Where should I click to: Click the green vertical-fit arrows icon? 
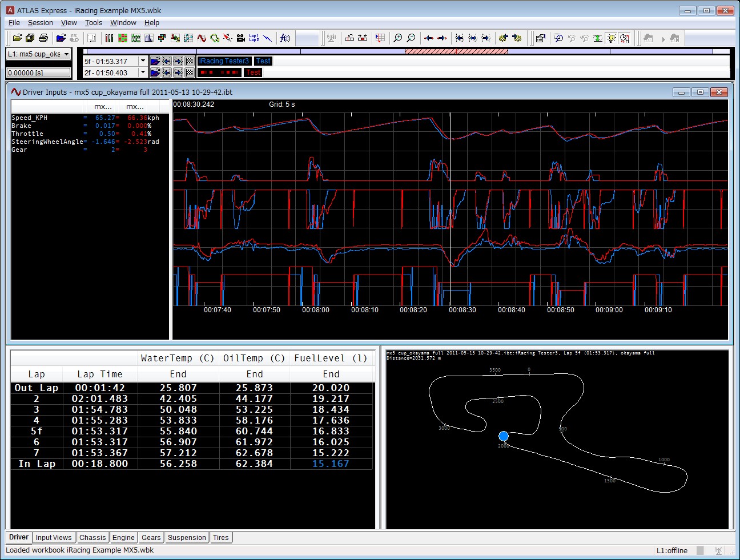tap(598, 38)
